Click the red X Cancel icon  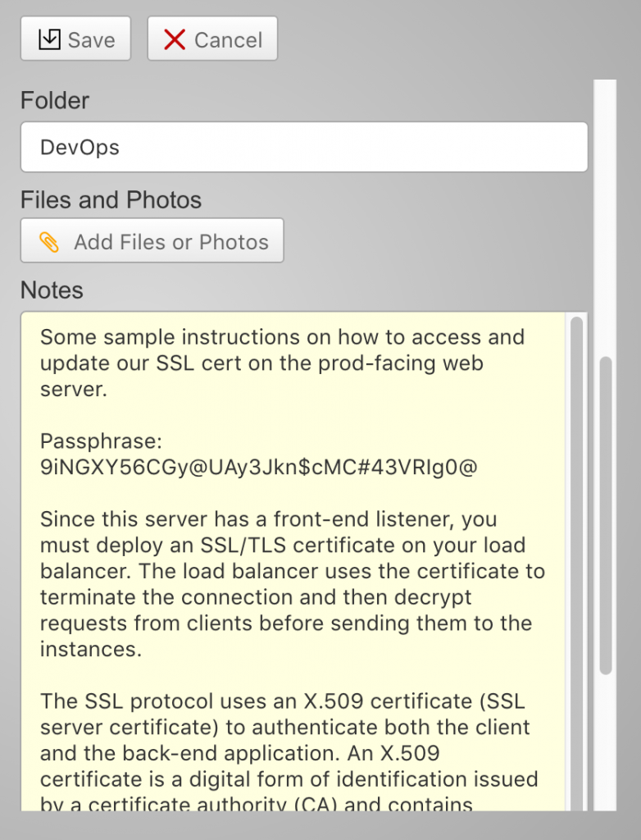tap(175, 39)
